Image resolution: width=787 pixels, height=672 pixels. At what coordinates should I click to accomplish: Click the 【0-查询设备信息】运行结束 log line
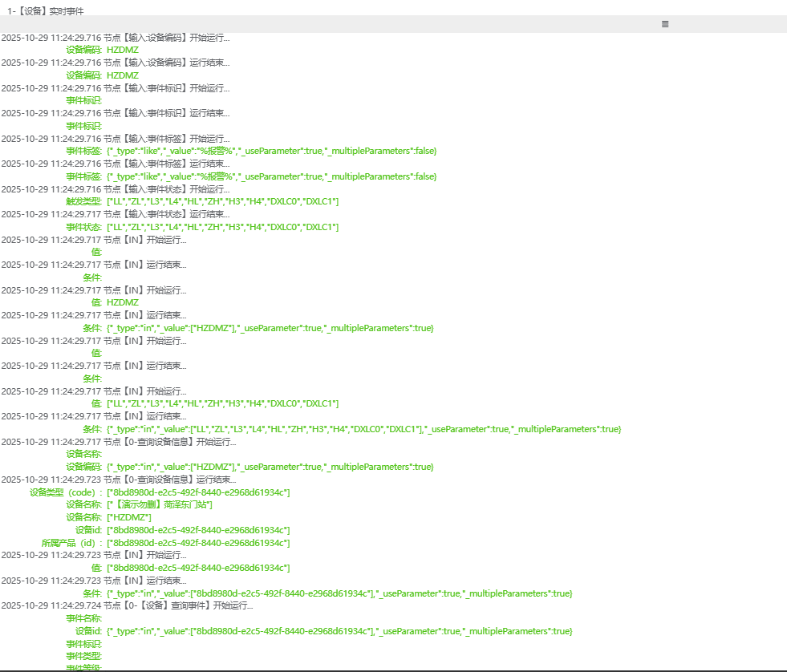pos(119,480)
